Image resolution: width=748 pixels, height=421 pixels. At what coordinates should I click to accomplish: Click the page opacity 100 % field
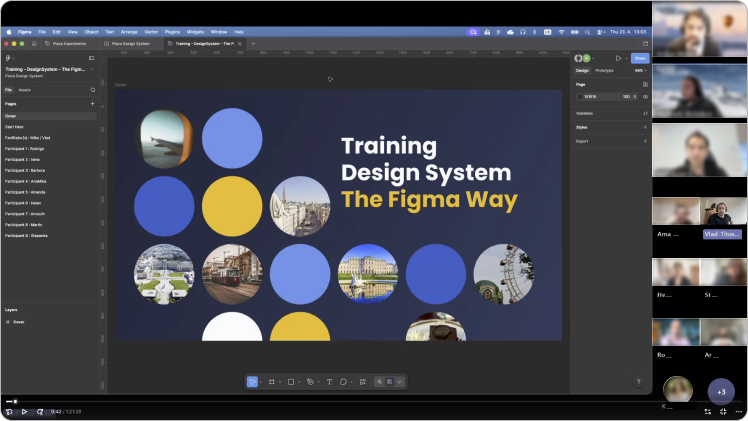[x=630, y=96]
